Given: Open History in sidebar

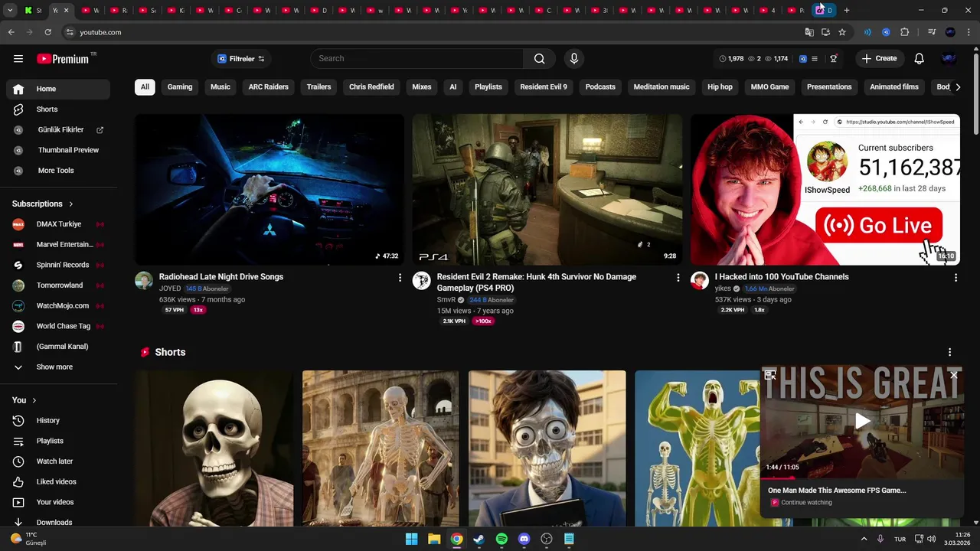Looking at the screenshot, I should tap(58, 421).
